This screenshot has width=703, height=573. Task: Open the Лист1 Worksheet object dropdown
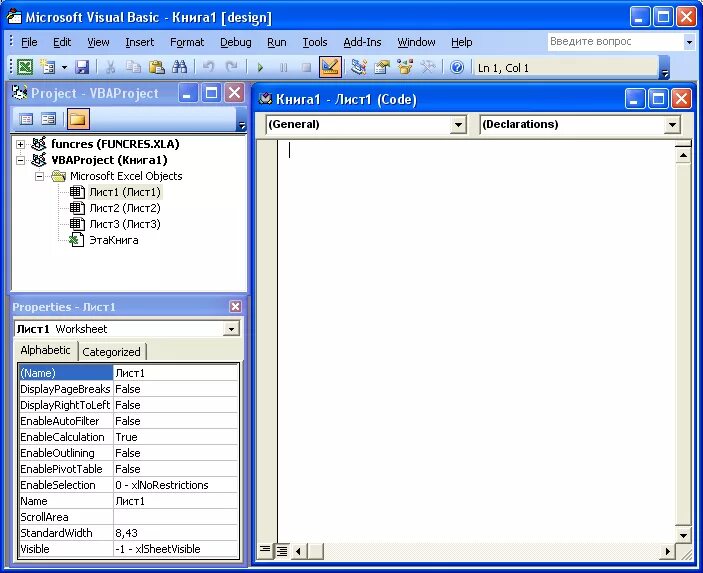coord(231,329)
